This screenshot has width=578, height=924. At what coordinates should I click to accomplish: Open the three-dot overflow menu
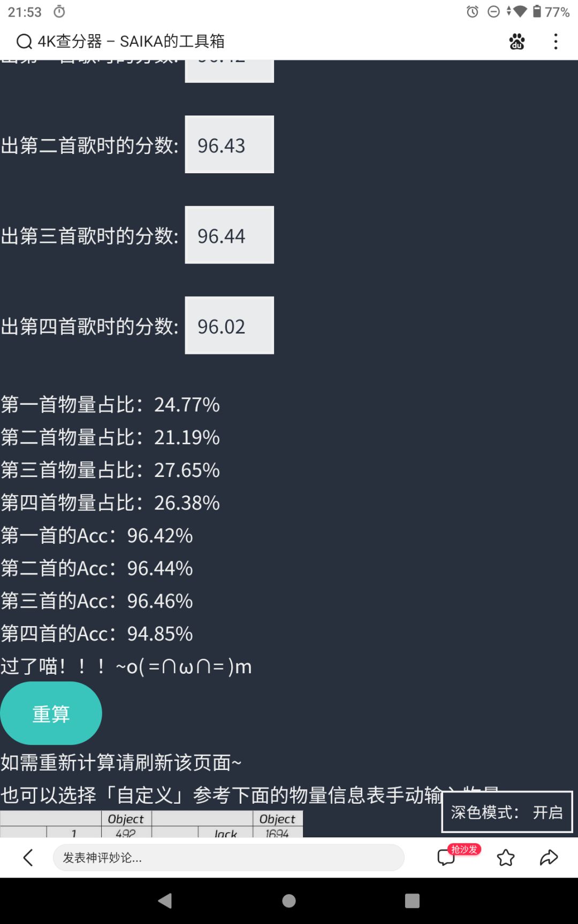pos(556,41)
